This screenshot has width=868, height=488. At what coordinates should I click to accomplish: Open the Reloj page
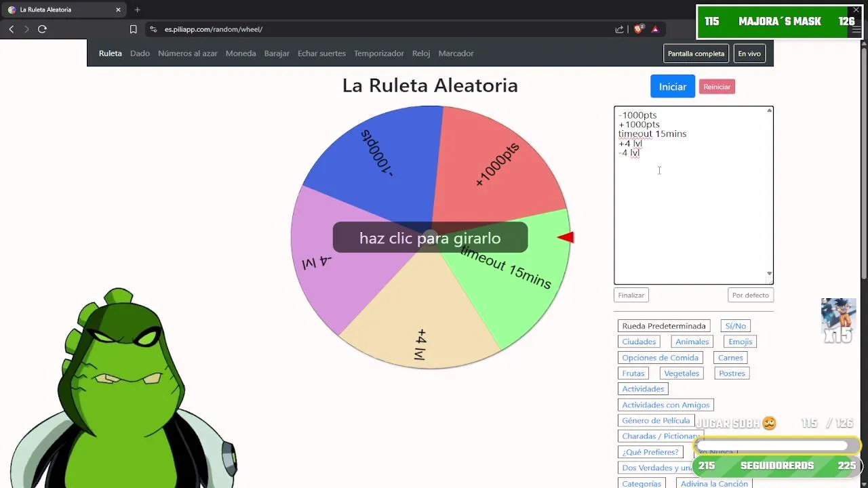click(x=421, y=53)
